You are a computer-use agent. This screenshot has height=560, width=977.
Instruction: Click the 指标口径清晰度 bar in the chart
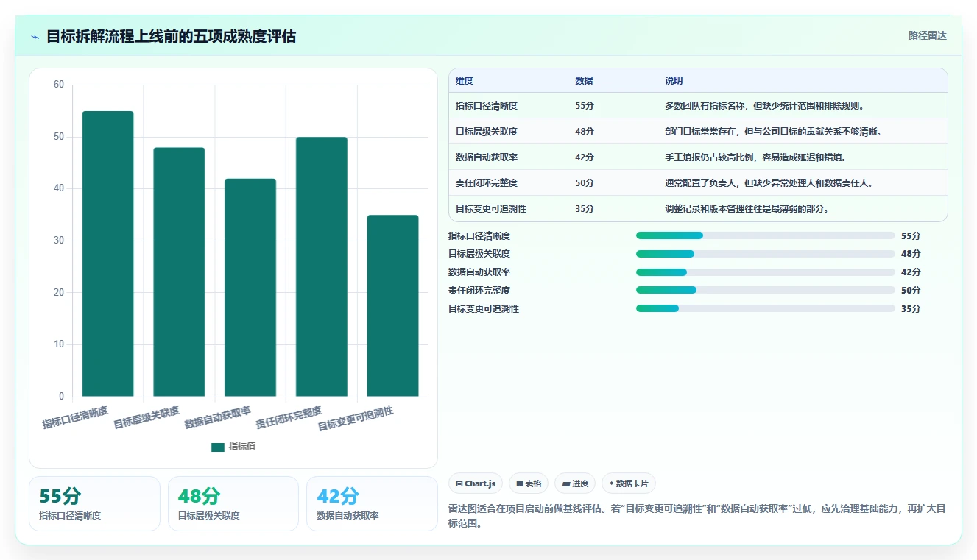click(107, 254)
